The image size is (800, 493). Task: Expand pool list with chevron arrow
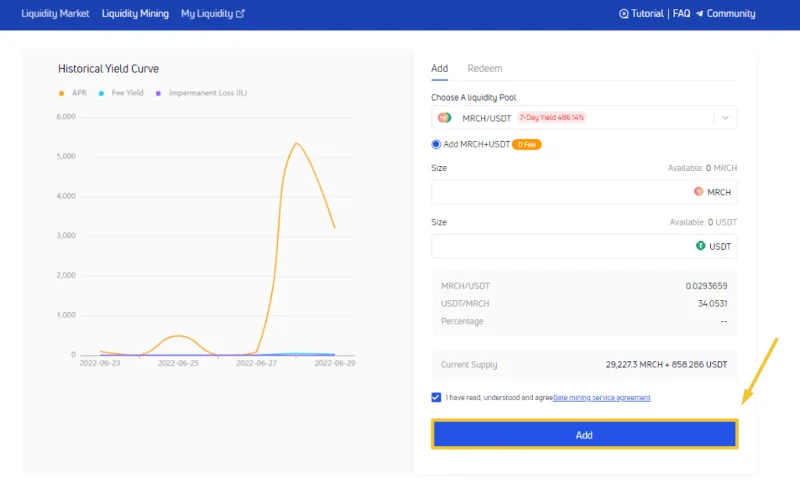pos(725,118)
